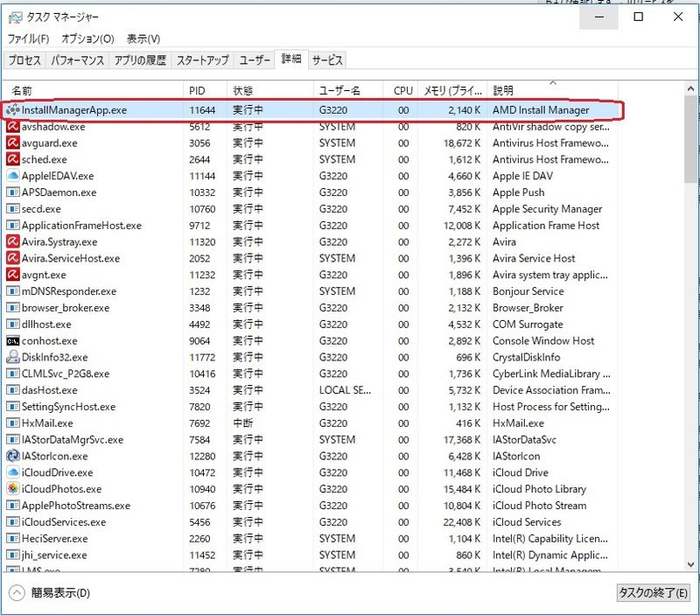700x615 pixels.
Task: Click the LOCAL SE... user name cell
Action: point(345,390)
